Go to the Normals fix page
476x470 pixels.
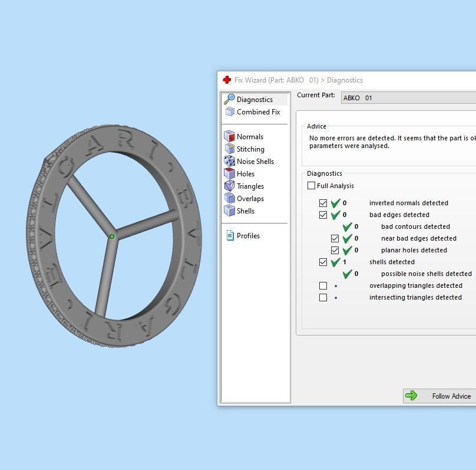pos(250,136)
